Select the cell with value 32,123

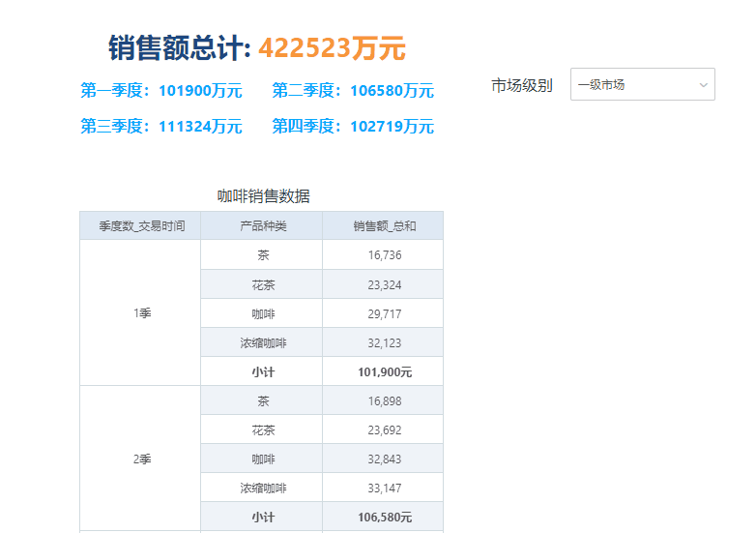coord(384,342)
